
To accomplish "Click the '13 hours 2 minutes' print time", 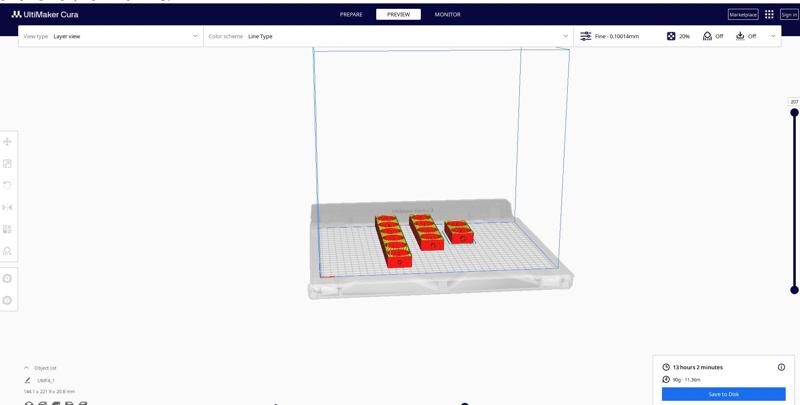I will [697, 367].
